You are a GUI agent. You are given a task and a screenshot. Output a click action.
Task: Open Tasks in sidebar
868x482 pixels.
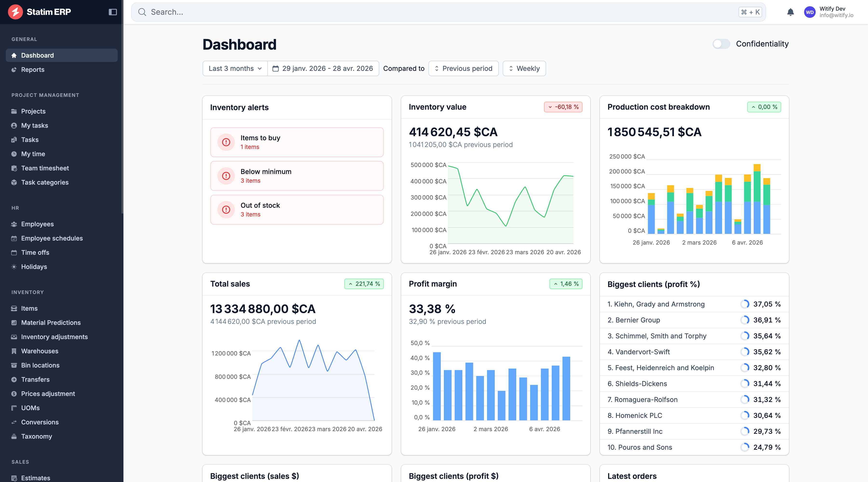(x=62, y=140)
